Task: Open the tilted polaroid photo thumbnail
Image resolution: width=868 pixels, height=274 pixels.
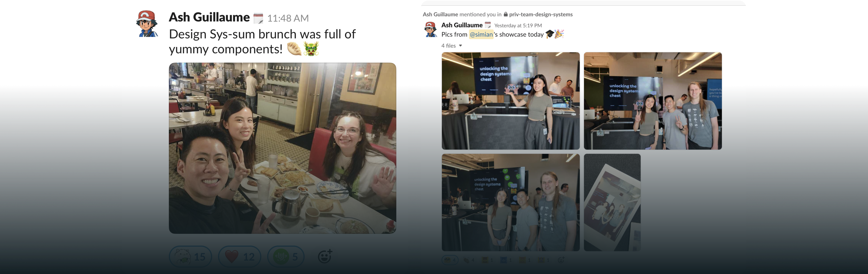Action: 612,203
